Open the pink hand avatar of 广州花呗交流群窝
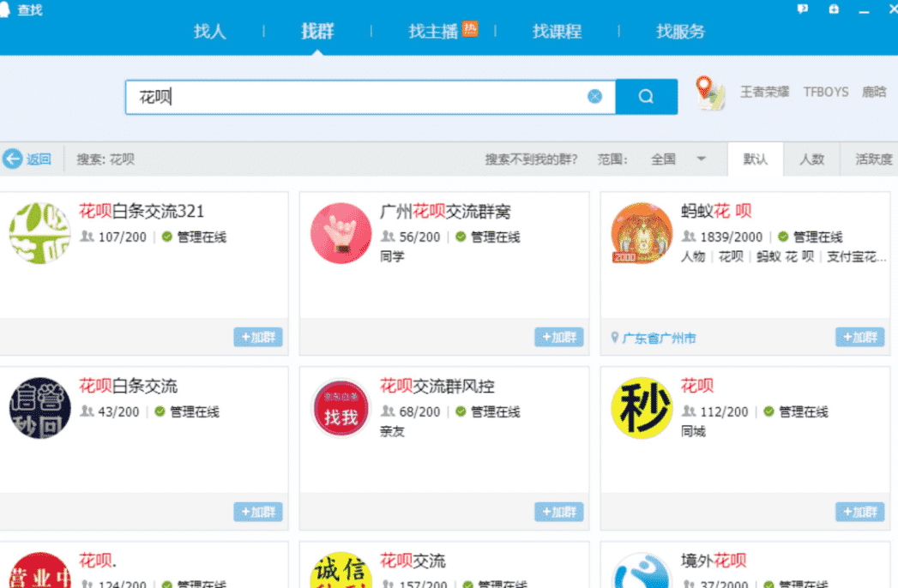 (341, 233)
